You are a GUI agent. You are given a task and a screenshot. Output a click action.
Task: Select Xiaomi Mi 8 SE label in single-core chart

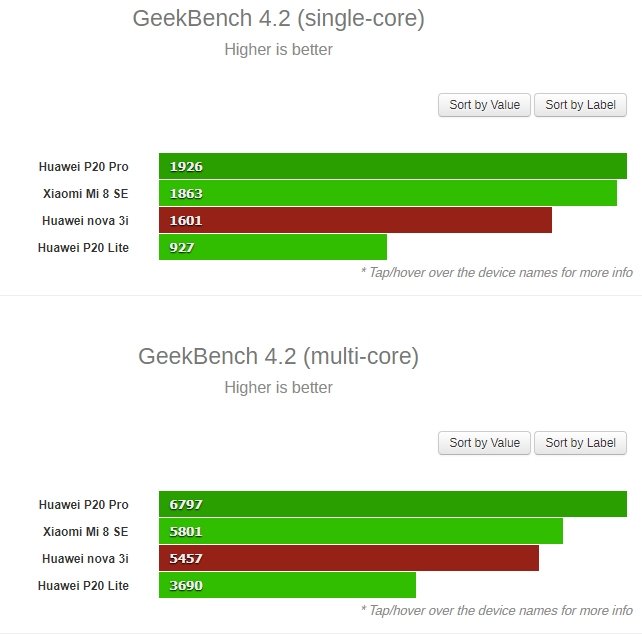pos(85,193)
